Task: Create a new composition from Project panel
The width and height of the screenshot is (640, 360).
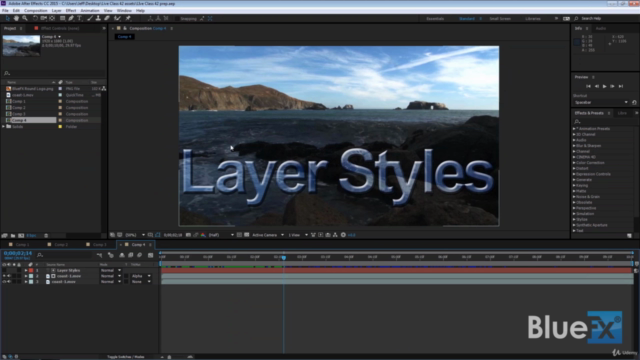Action: point(21,236)
